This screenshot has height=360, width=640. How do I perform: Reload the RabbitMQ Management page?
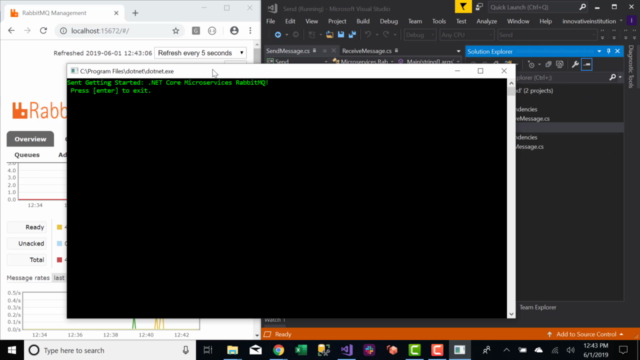[43, 31]
